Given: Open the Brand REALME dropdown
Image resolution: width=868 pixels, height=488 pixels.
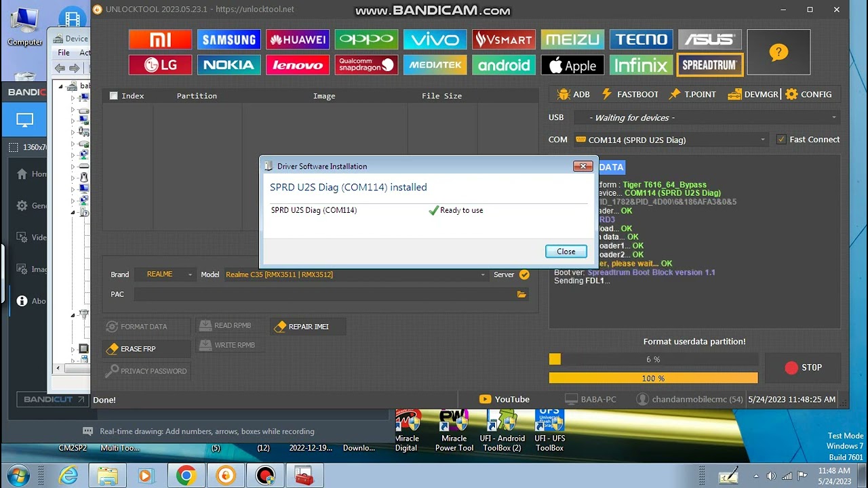Looking at the screenshot, I should (165, 274).
